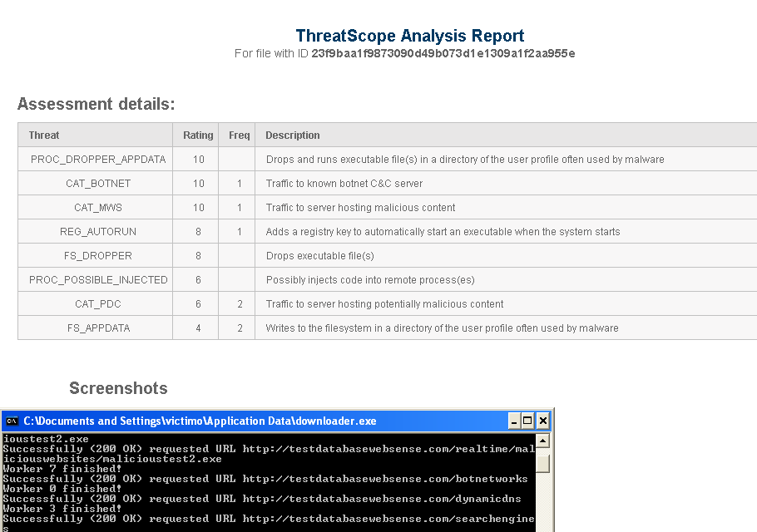
Task: Click the freq value 2 for FS_APPDATA
Action: click(240, 328)
